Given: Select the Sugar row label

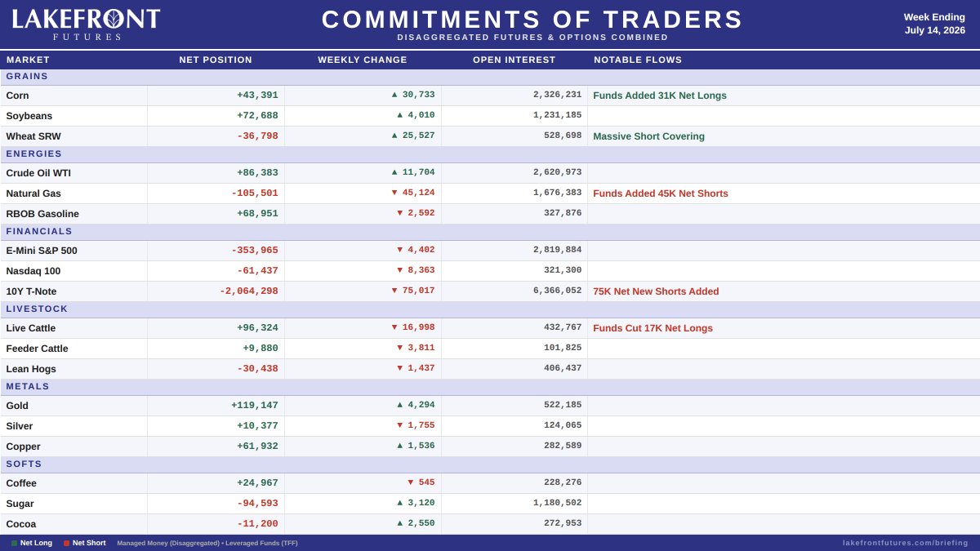Looking at the screenshot, I should click(x=20, y=504).
